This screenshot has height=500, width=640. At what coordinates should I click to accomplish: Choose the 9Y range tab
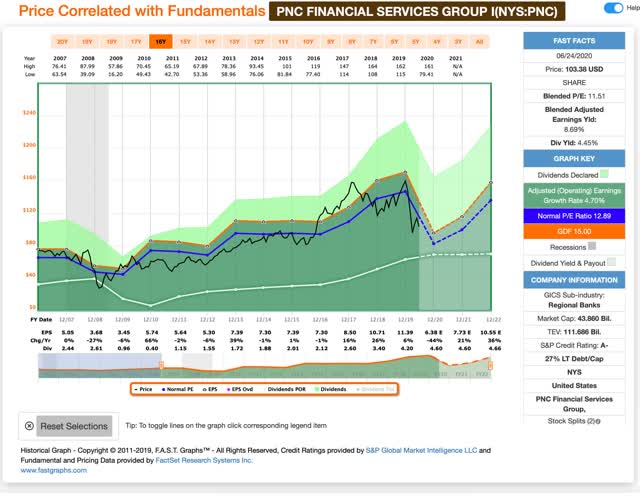click(331, 42)
